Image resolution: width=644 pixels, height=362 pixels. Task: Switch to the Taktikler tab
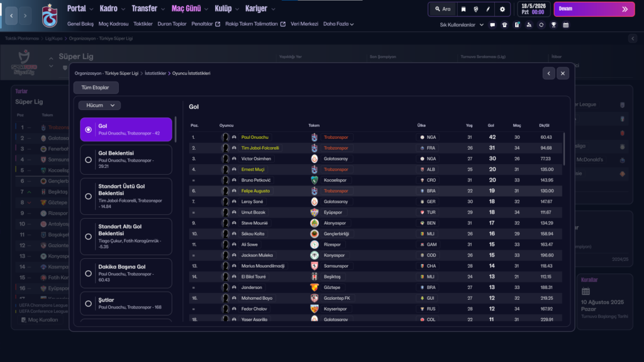143,25
